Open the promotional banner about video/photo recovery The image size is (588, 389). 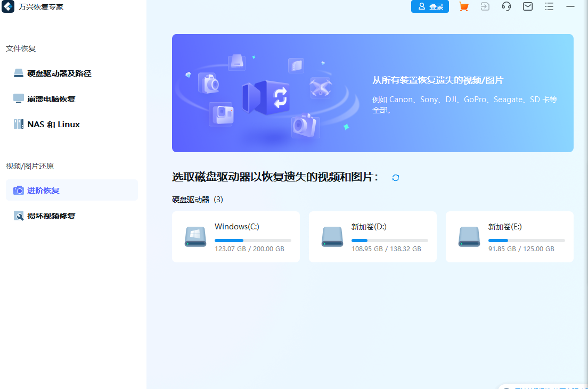pos(373,93)
